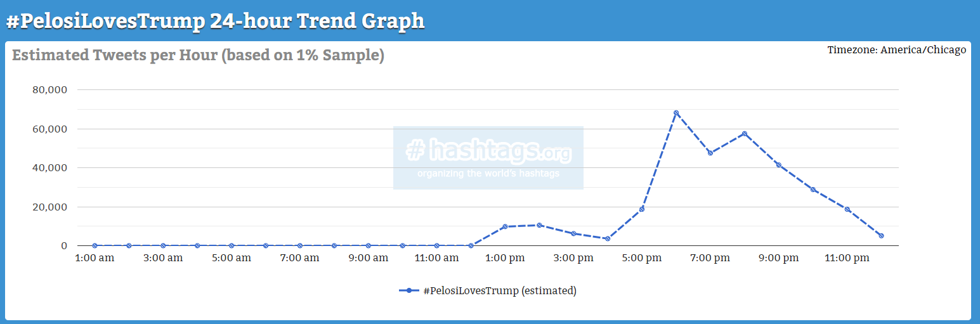The image size is (980, 324).
Task: Click the 9:00 pm data point
Action: [x=779, y=165]
